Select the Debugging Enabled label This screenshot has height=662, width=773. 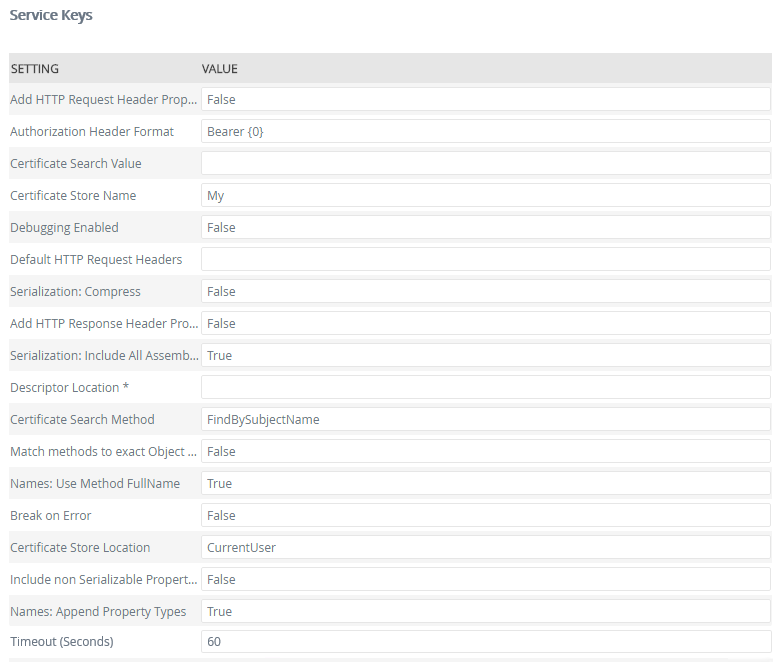click(64, 228)
